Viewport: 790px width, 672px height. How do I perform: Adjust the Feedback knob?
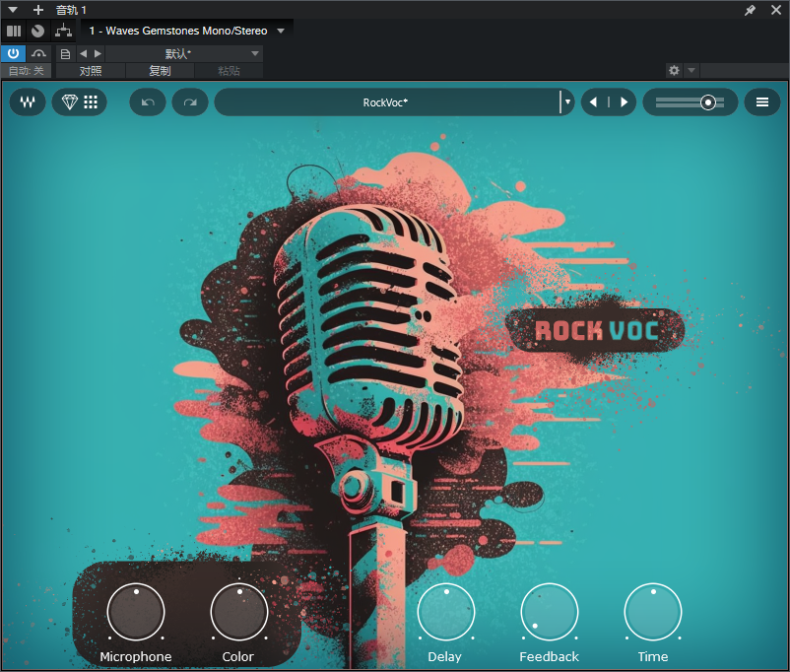pyautogui.click(x=550, y=612)
